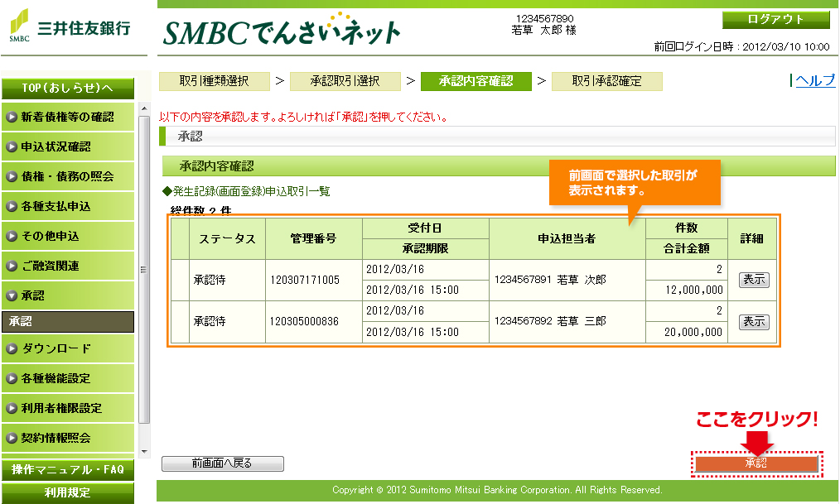Click total amount 12,000,000
Image resolution: width=840 pixels, height=504 pixels.
694,290
